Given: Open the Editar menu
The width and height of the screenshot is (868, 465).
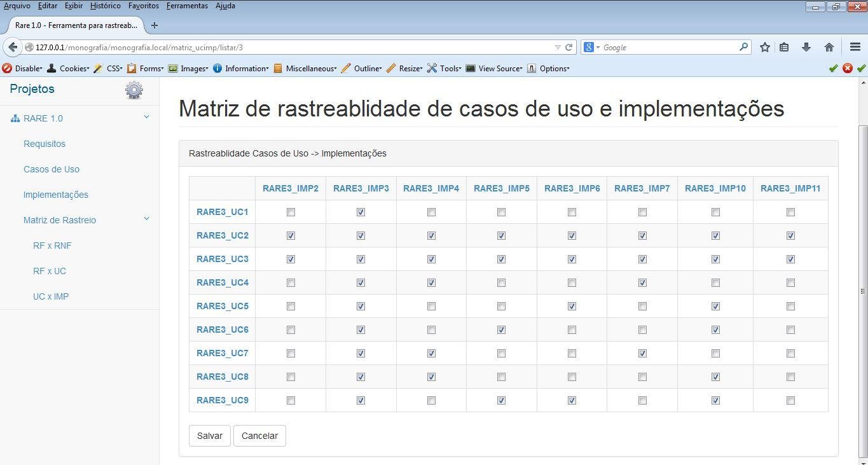Looking at the screenshot, I should (48, 6).
